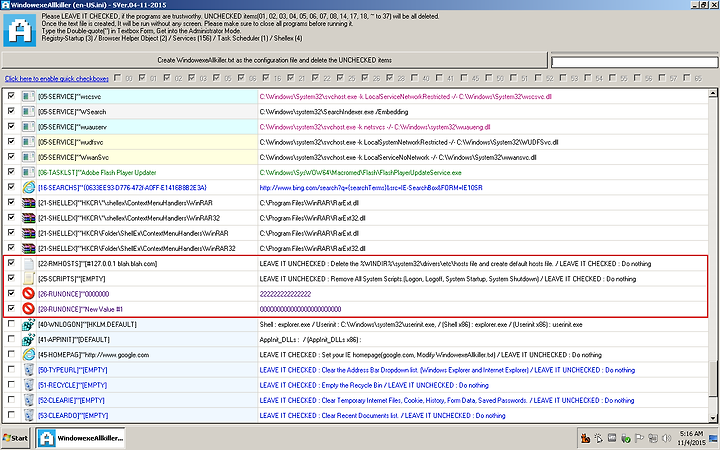Viewport: 720px width, 450px height.
Task: Click the service icon in the wscsvc row
Action: (x=28, y=96)
